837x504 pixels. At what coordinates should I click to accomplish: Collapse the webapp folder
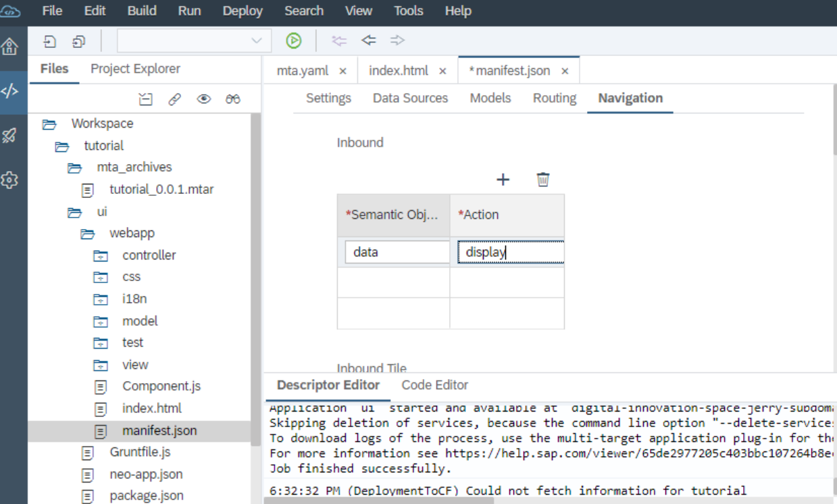pyautogui.click(x=87, y=234)
